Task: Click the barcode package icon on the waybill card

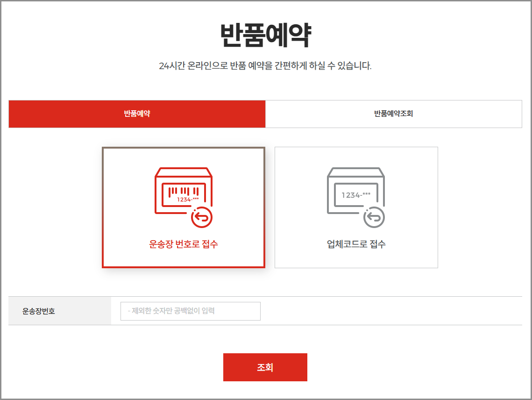Action: pos(184,189)
